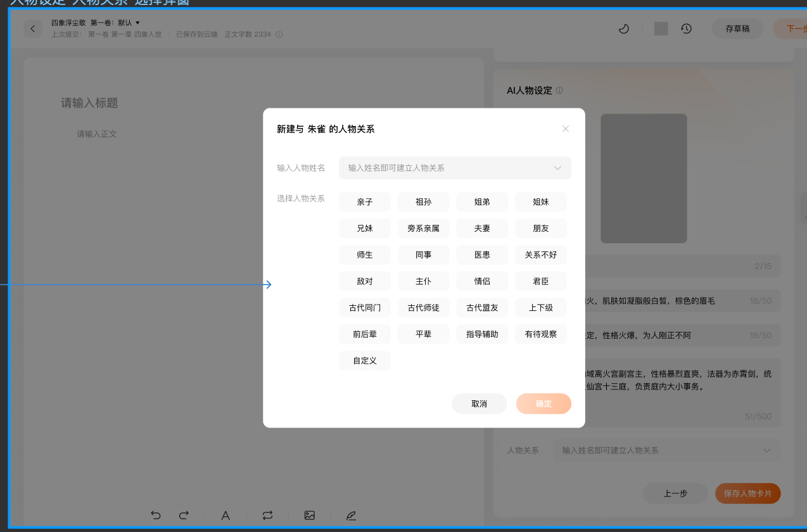
Task: Open version history clock icon
Action: pos(686,28)
